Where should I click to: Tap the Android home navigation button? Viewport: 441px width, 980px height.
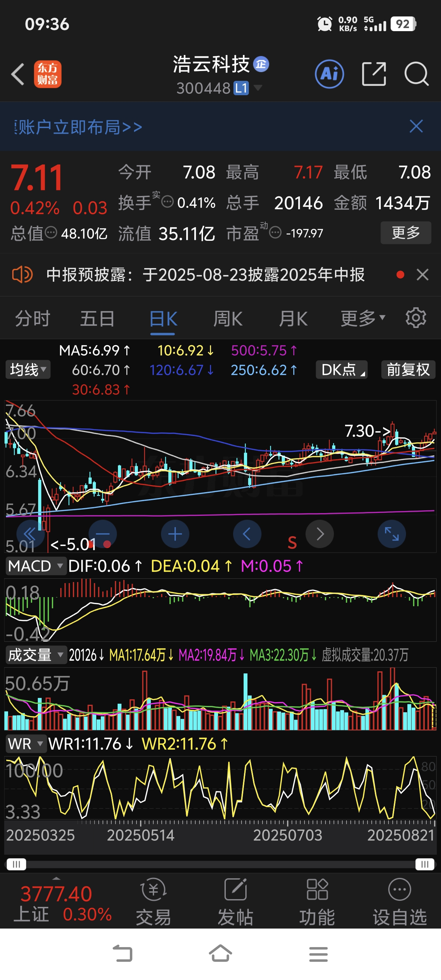click(220, 954)
